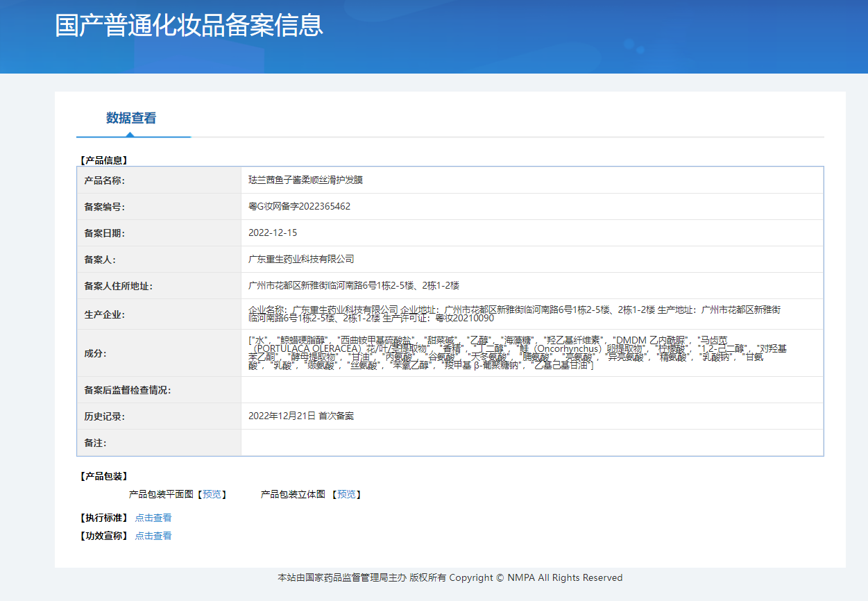Screen dimensions: 868x601
Task: Click the filing number 粤G妆网备字2022365462
Action: (x=299, y=207)
